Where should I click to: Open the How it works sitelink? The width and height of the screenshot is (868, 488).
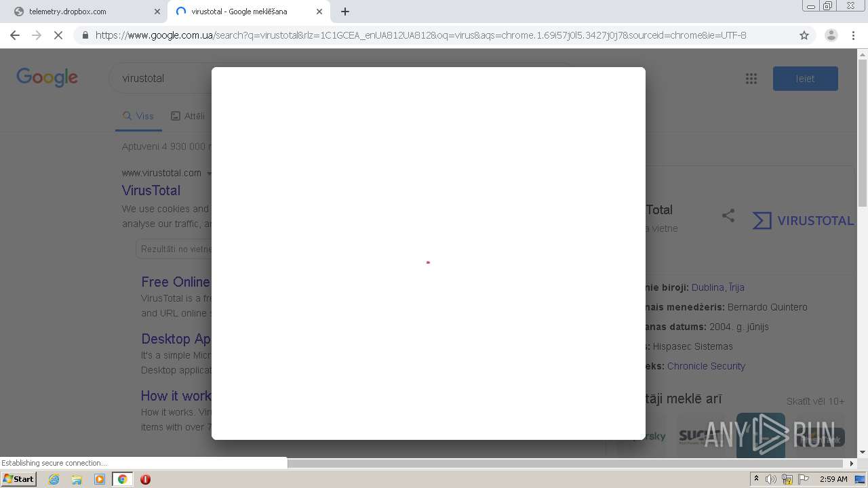point(176,396)
